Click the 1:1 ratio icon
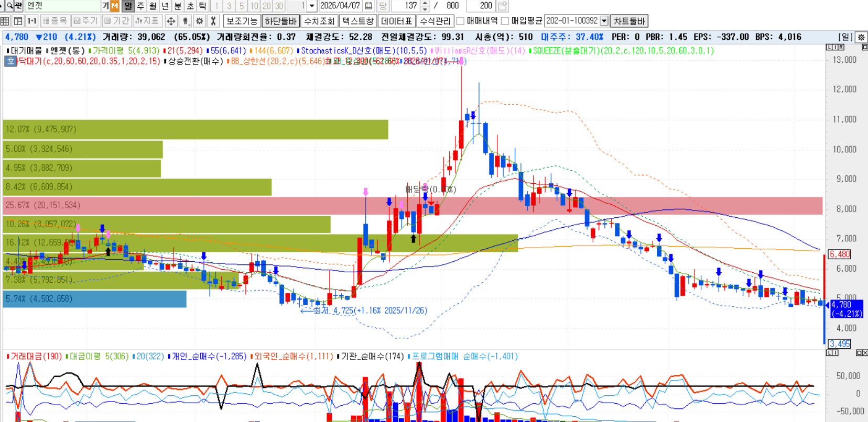The width and height of the screenshot is (868, 422). (x=32, y=21)
